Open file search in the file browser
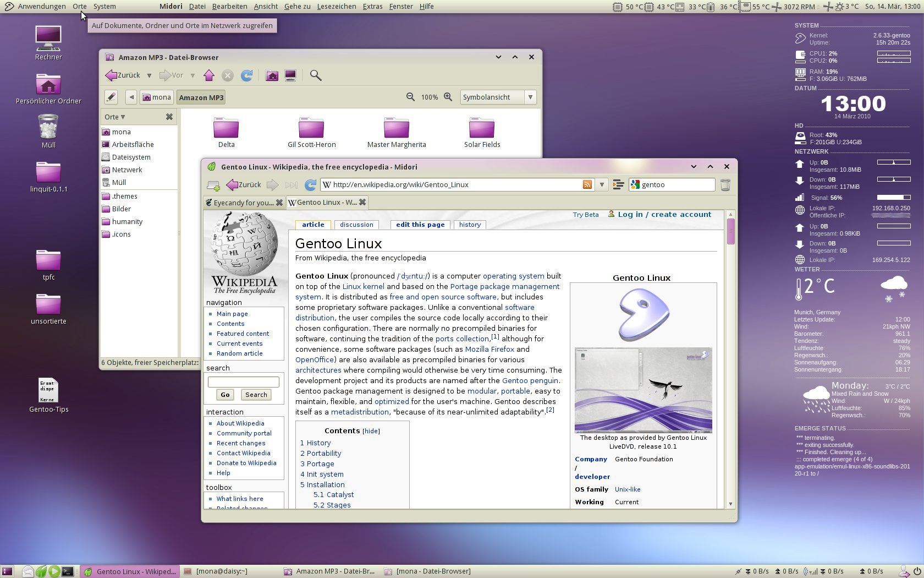Viewport: 924px width, 578px height. 316,75
